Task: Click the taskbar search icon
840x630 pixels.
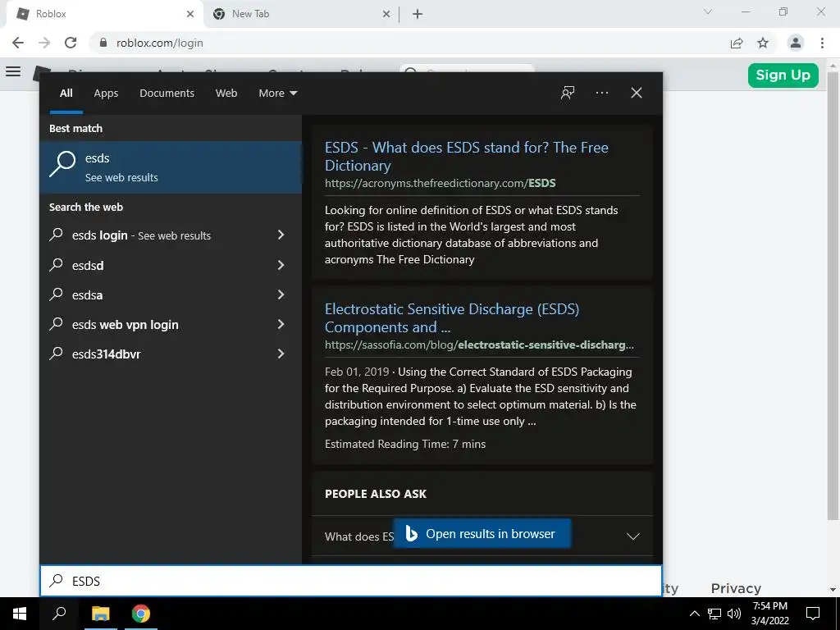Action: pyautogui.click(x=59, y=614)
